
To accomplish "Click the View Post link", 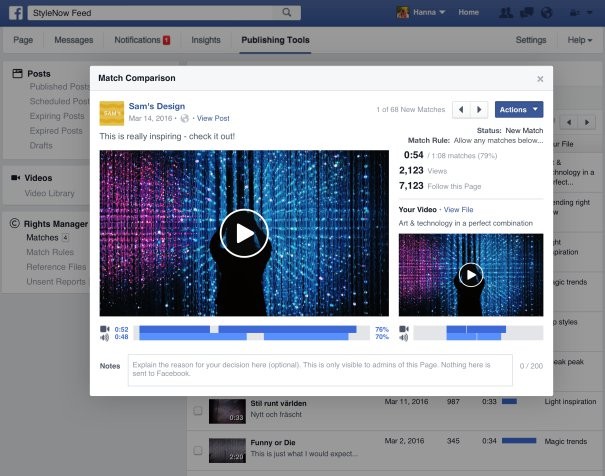I will pyautogui.click(x=213, y=118).
